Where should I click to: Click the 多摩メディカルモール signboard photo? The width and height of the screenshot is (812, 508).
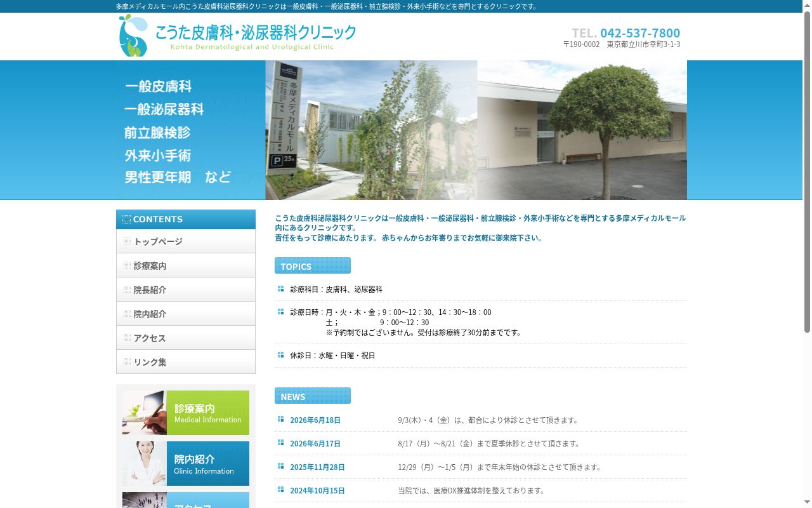coord(371,130)
